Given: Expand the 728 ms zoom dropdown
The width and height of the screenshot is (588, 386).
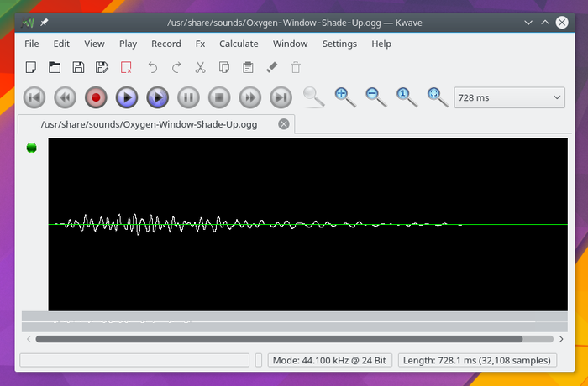Looking at the screenshot, I should click(509, 98).
